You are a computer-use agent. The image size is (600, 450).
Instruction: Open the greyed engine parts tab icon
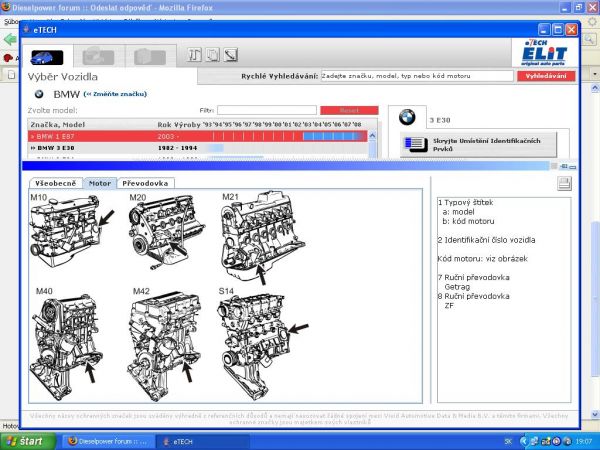(98, 56)
